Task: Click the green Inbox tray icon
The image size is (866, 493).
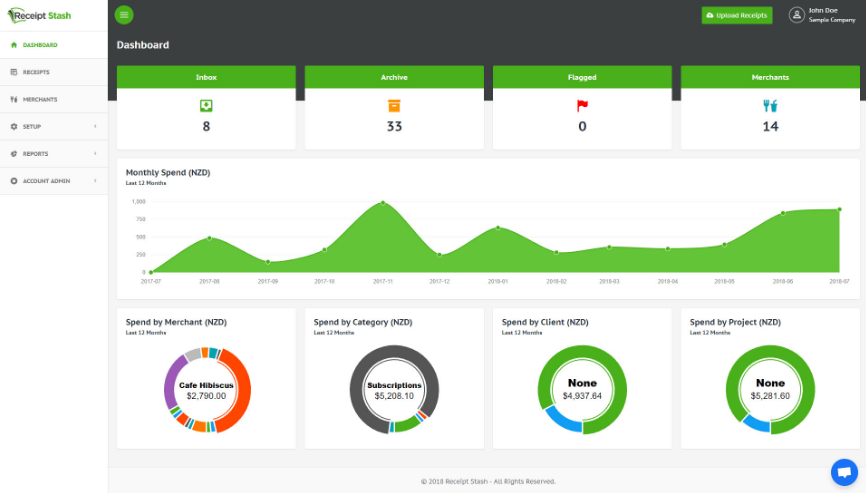Action: [x=206, y=105]
